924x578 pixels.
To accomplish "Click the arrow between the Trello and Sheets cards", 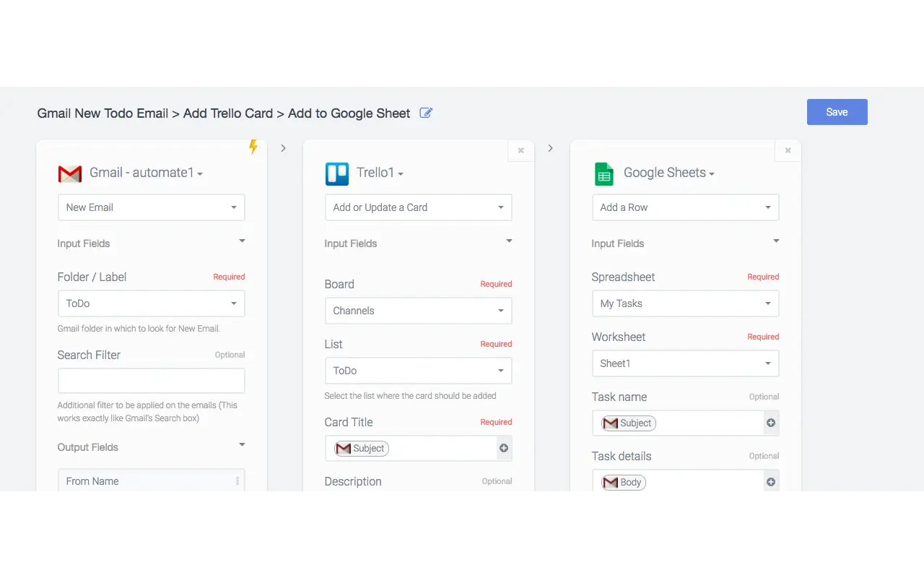I will [550, 147].
